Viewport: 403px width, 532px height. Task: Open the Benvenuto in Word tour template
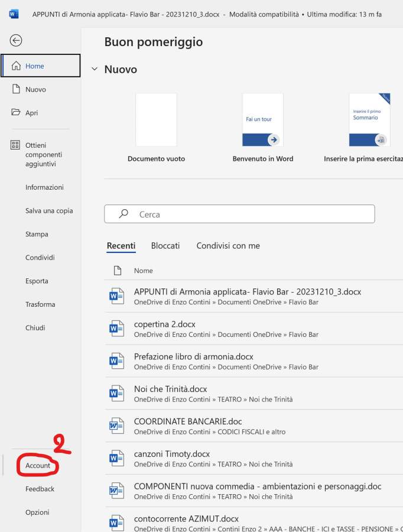(262, 120)
